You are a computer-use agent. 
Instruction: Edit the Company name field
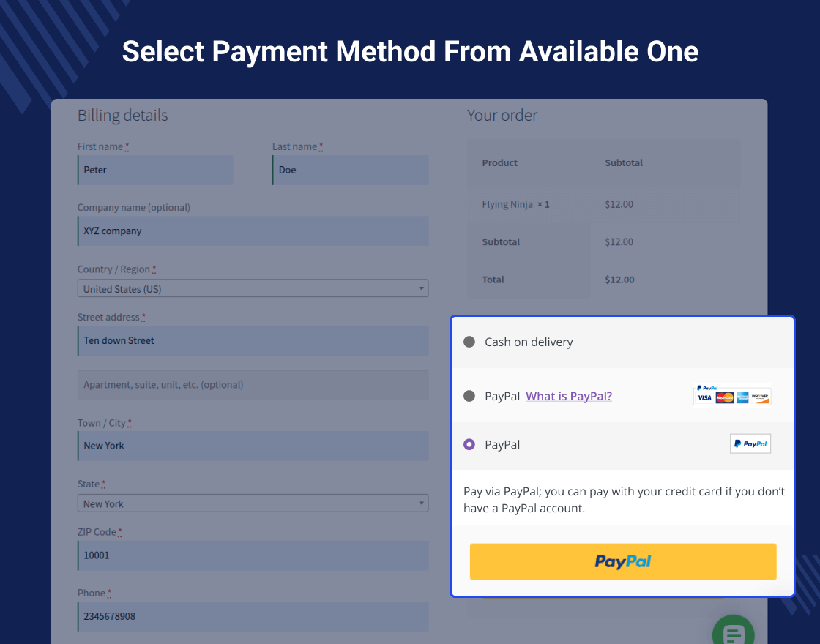253,231
